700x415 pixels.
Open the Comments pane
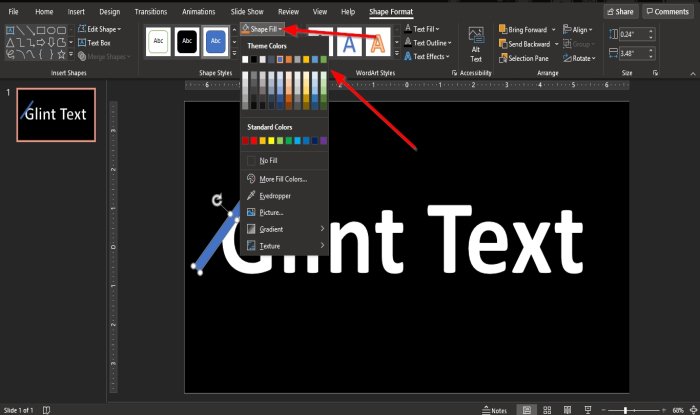pos(667,11)
